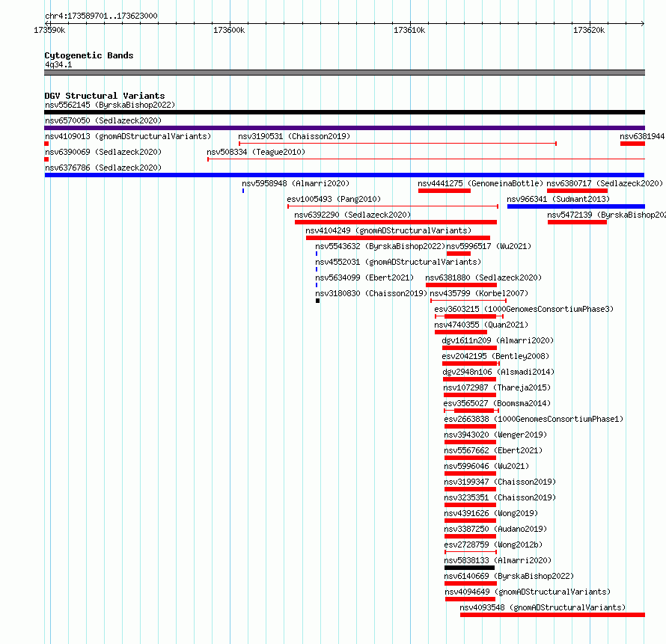Open nsv5562145 (ByrskaBishop2022) variant label

110,105
